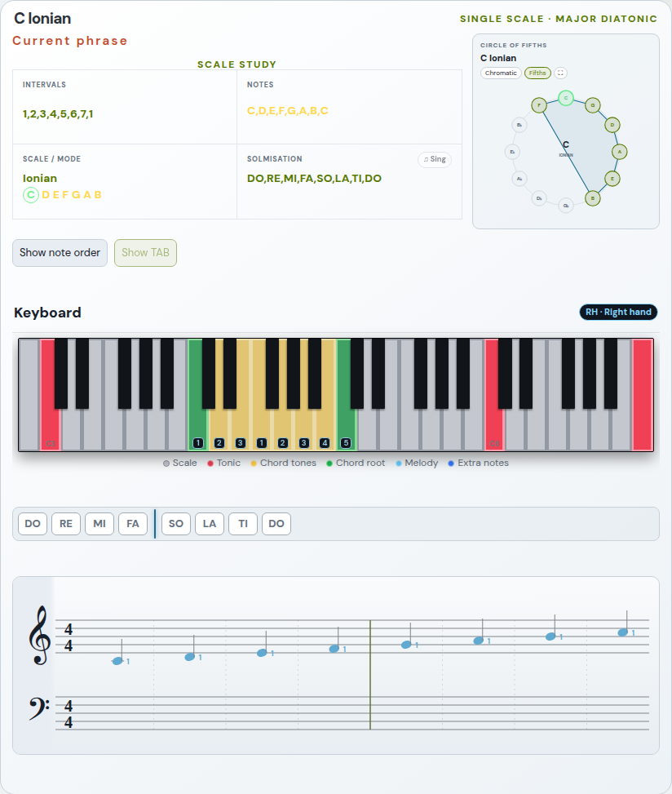This screenshot has width=672, height=794.
Task: Click the SCALE STUDY heading
Action: (x=237, y=64)
